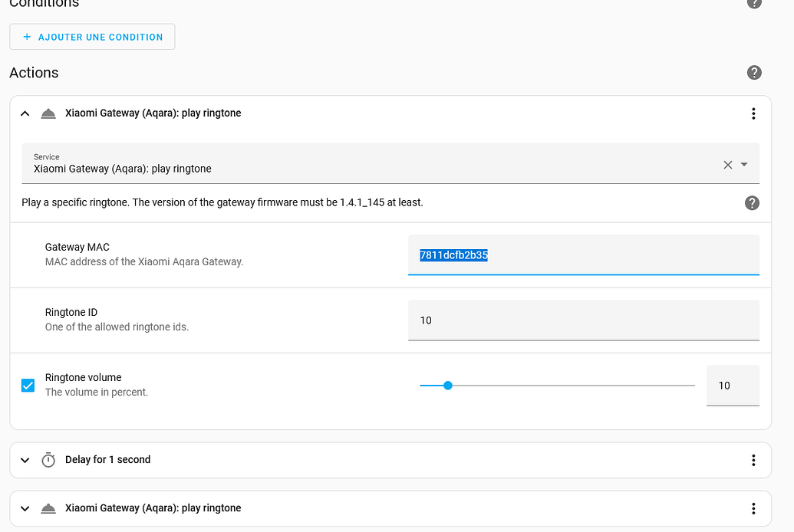Click the Actions heading
The image size is (794, 532).
(34, 73)
